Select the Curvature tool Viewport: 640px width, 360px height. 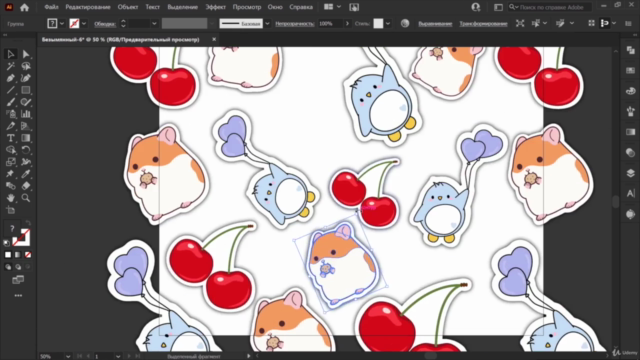pos(26,78)
